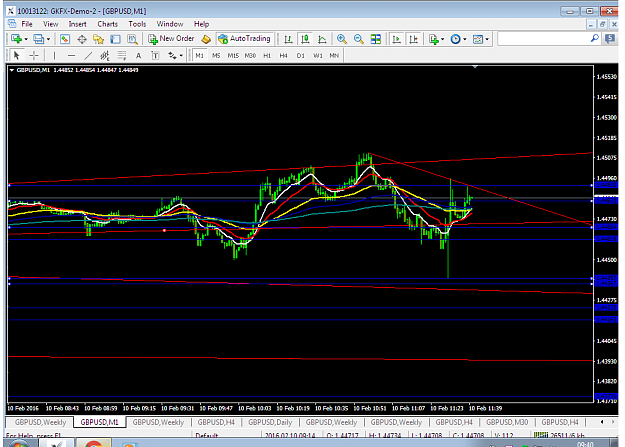The image size is (625, 447).
Task: Select the equidistant channel tool
Action: tap(104, 56)
